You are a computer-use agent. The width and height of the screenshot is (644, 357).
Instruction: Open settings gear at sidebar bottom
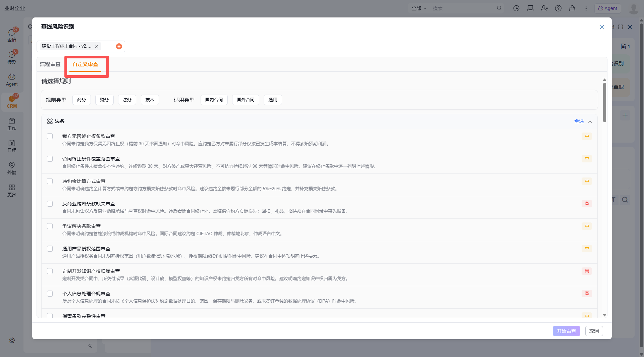12,340
